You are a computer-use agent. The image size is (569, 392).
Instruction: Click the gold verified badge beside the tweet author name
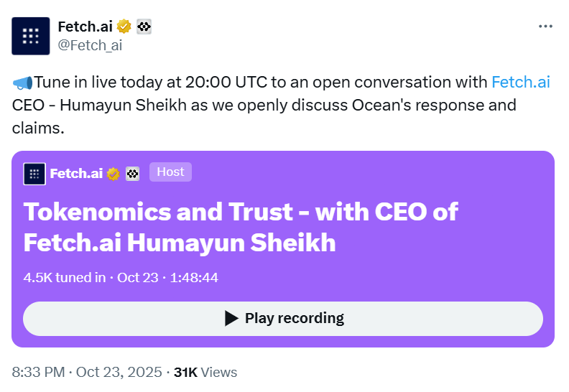[x=124, y=27]
